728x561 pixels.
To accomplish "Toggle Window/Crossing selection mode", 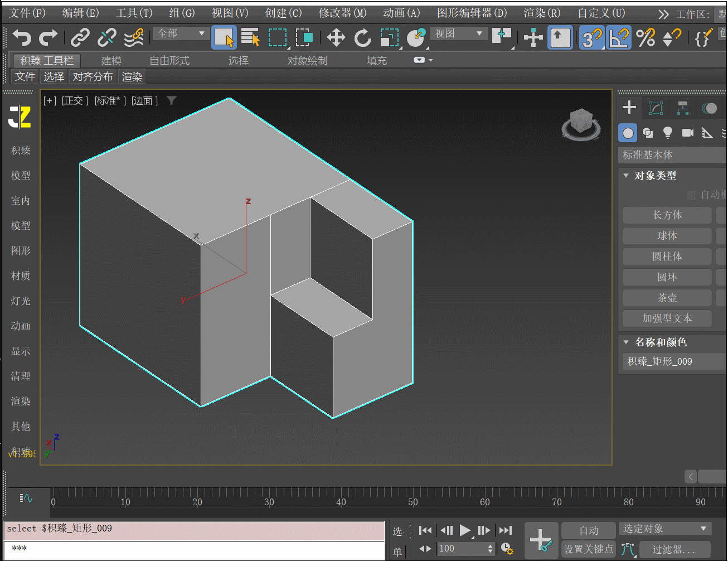I will 304,38.
